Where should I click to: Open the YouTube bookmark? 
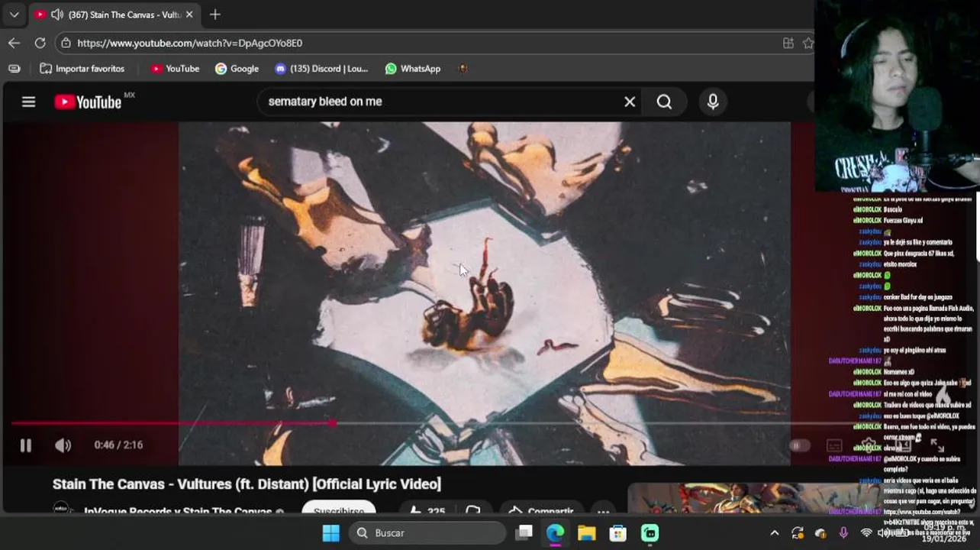[x=175, y=69]
